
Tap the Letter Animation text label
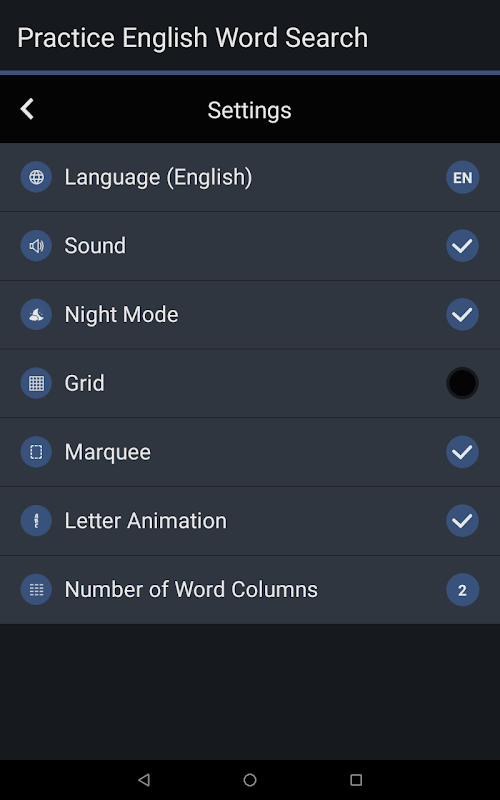[145, 521]
